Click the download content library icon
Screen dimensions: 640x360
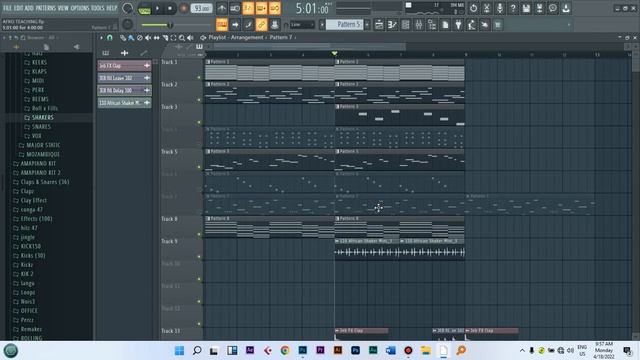[x=566, y=8]
